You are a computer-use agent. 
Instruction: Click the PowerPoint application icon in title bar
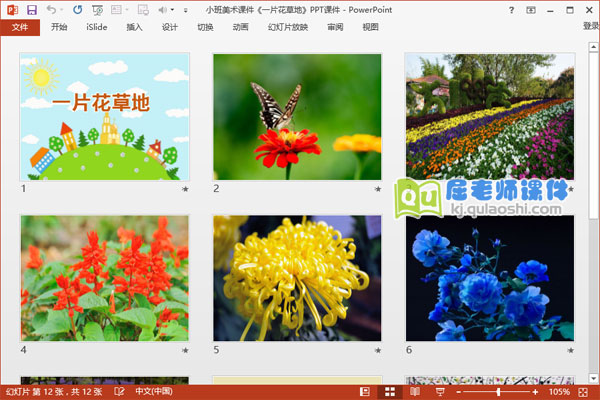12,10
